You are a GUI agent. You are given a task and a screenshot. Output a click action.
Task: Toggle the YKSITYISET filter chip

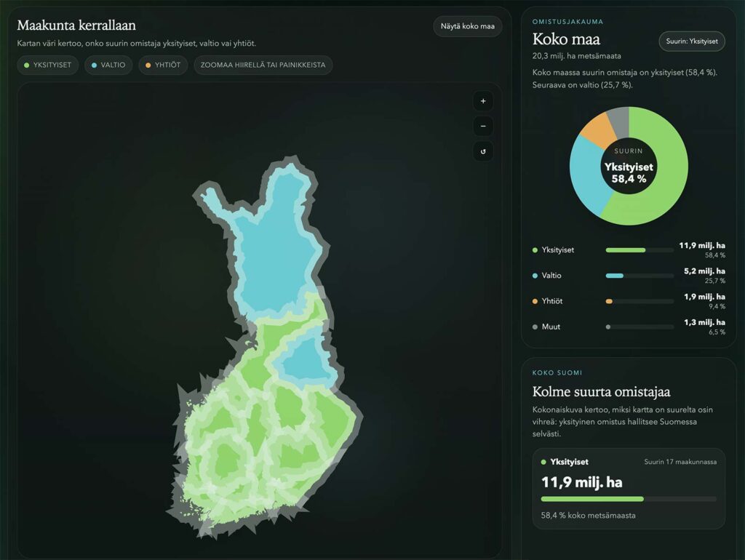tap(47, 65)
